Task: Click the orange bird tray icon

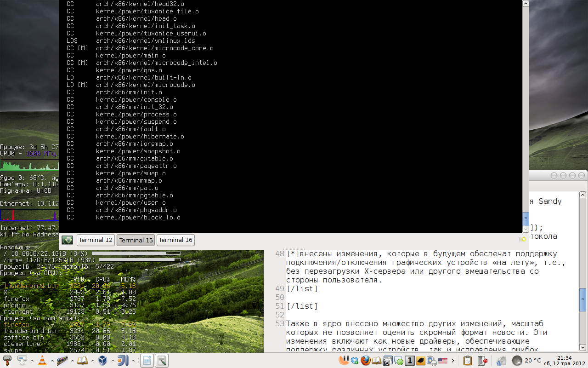Action: pos(420,361)
